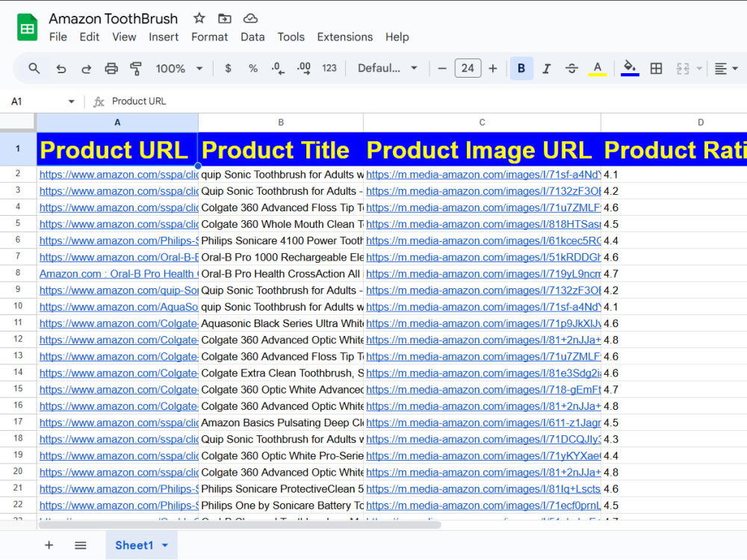Open the all sheets list icon
Image resolution: width=747 pixels, height=560 pixels.
click(81, 545)
